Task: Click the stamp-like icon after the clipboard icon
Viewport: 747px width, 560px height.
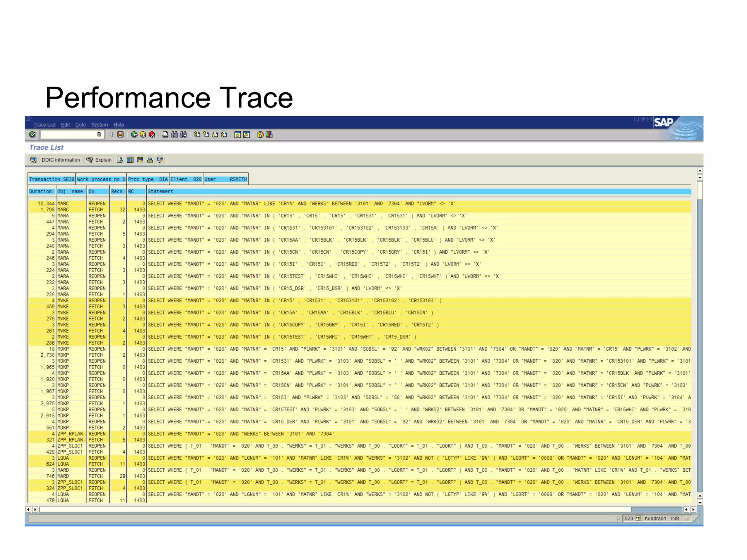Action: pyautogui.click(x=150, y=160)
